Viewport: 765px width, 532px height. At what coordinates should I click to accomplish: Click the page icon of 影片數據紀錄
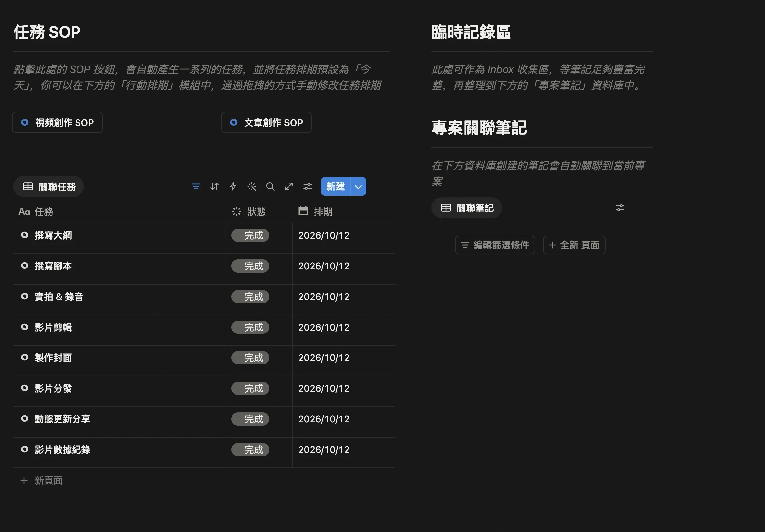[25, 450]
